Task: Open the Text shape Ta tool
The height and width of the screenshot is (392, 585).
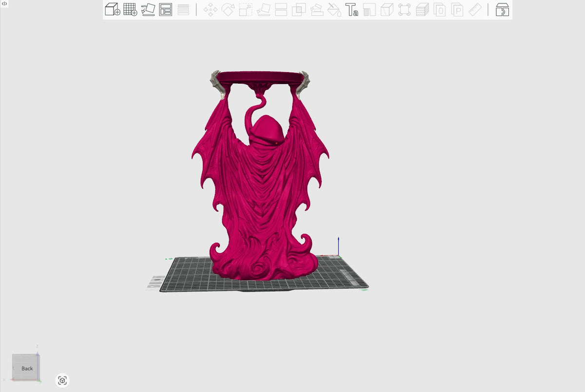Action: [x=352, y=9]
